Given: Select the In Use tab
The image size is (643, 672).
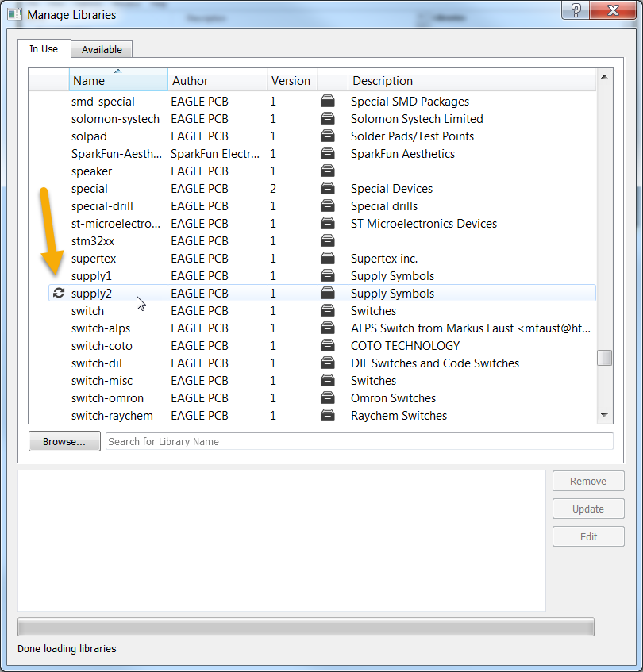Looking at the screenshot, I should click(x=44, y=49).
